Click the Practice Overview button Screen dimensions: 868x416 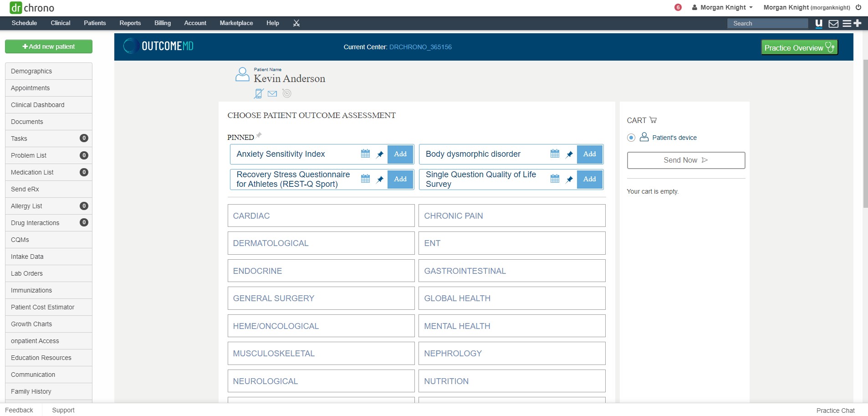point(799,47)
